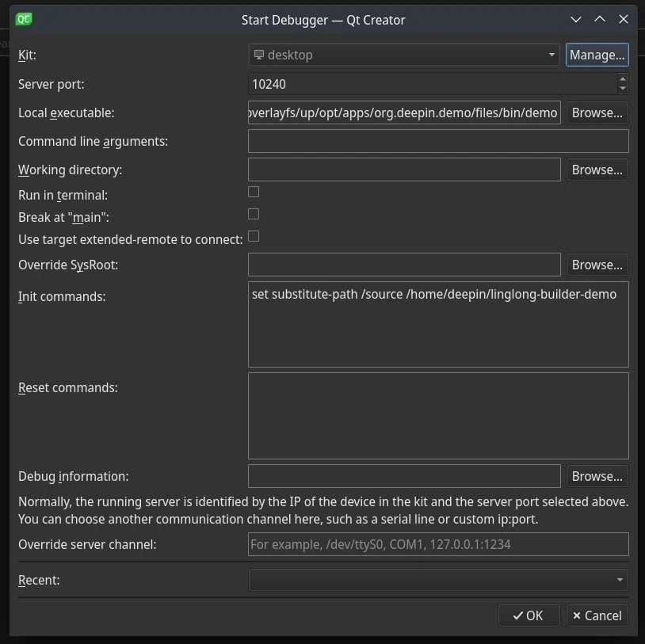Click the Command line arguments field
This screenshot has height=644, width=645.
438,141
